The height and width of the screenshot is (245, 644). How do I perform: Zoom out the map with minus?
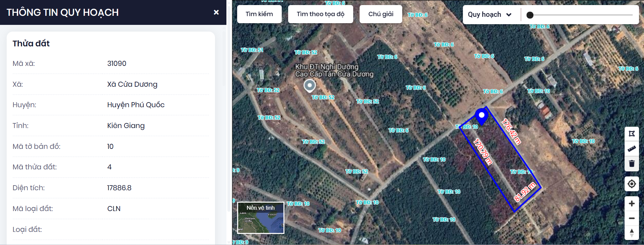[632, 218]
